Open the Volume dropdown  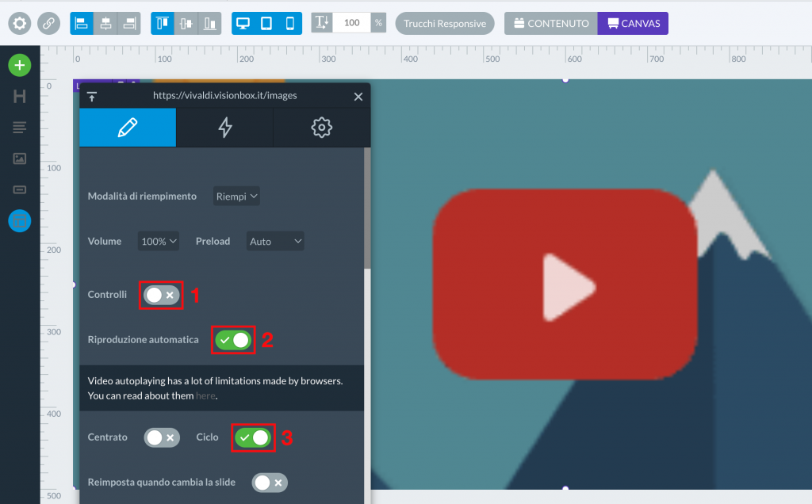[x=159, y=241]
